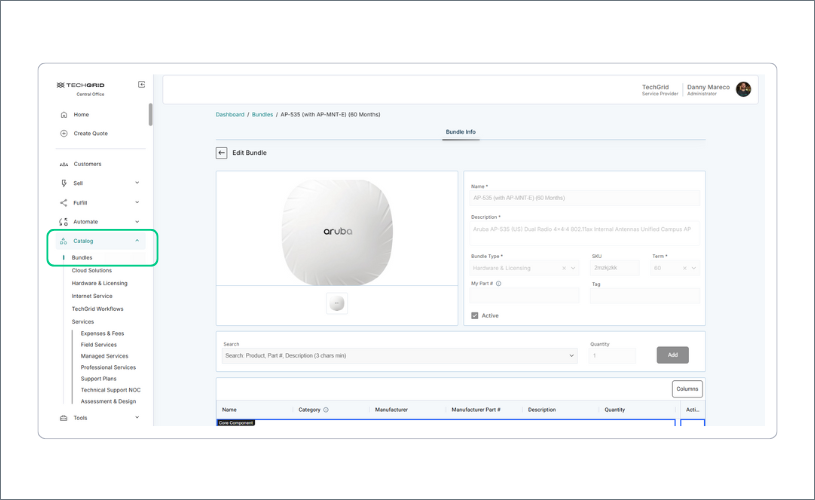Toggle the Active checkbox
The height and width of the screenshot is (500, 815).
coord(475,316)
